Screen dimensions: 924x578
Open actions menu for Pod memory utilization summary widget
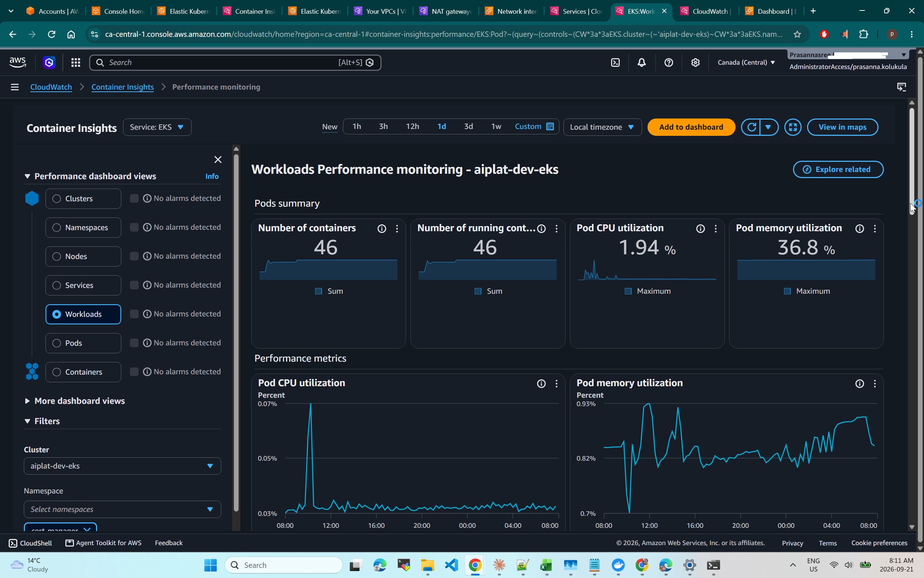[x=875, y=229]
